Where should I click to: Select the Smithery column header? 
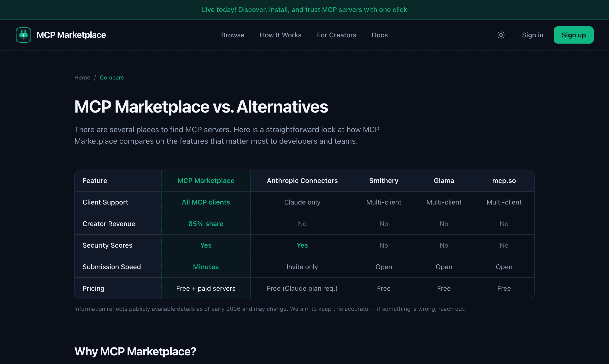coord(384,181)
